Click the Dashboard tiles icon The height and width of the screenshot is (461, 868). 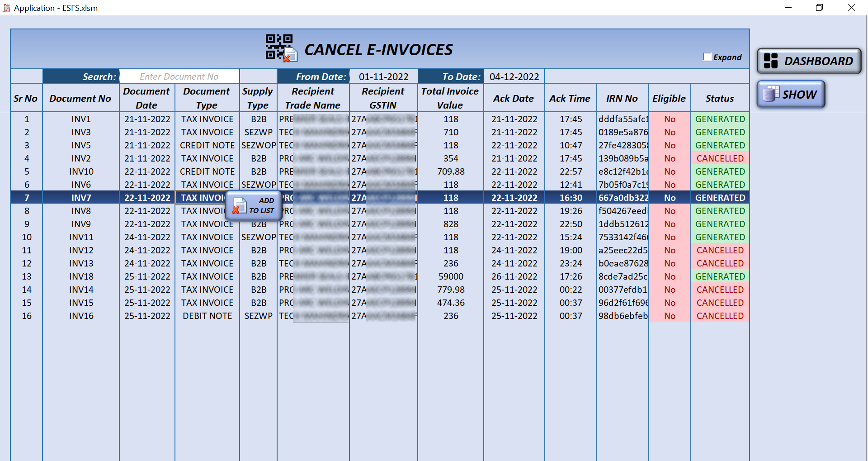point(771,61)
